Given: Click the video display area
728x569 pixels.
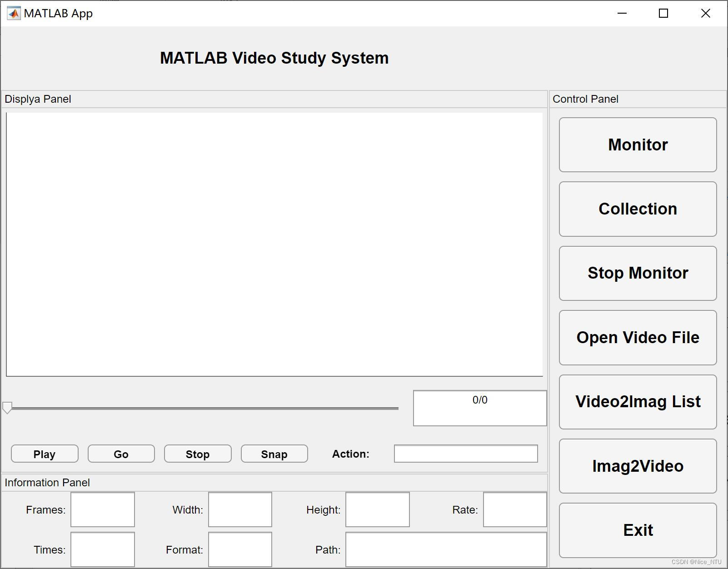Looking at the screenshot, I should click(x=274, y=245).
